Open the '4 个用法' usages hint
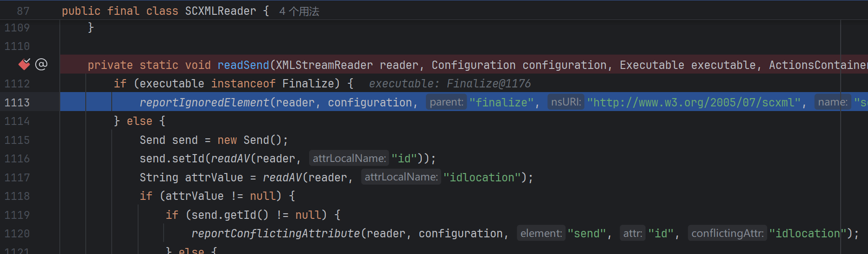868x254 pixels. click(x=299, y=11)
